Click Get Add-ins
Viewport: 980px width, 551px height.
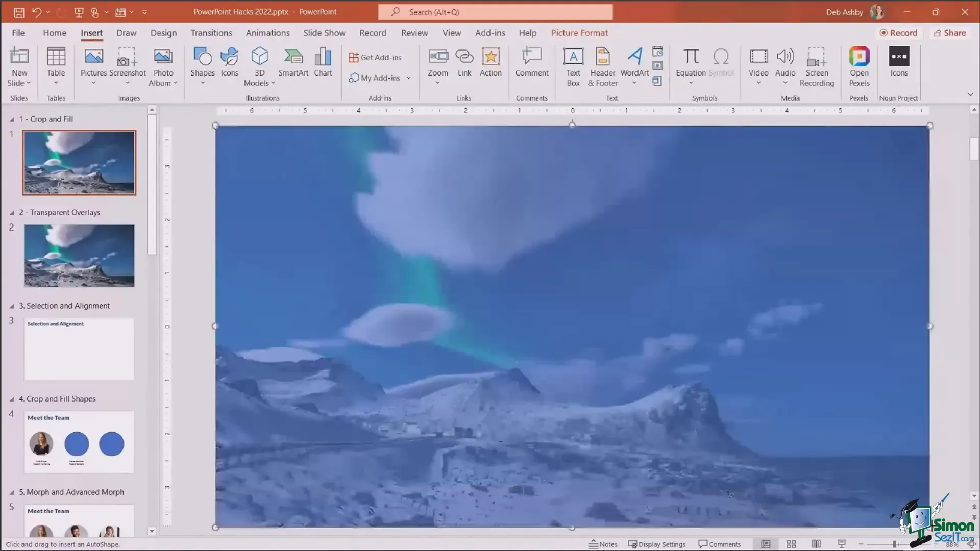375,58
